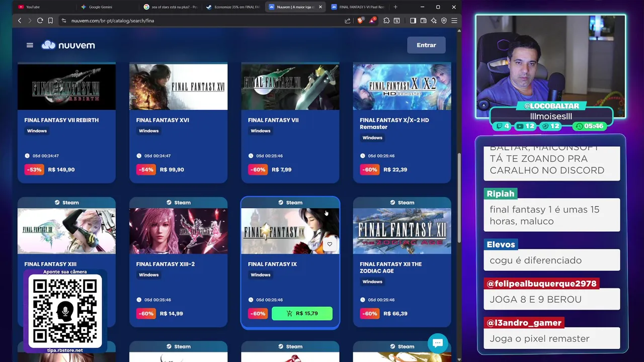
Task: Open the extensions puzzle icon
Action: (x=386, y=21)
